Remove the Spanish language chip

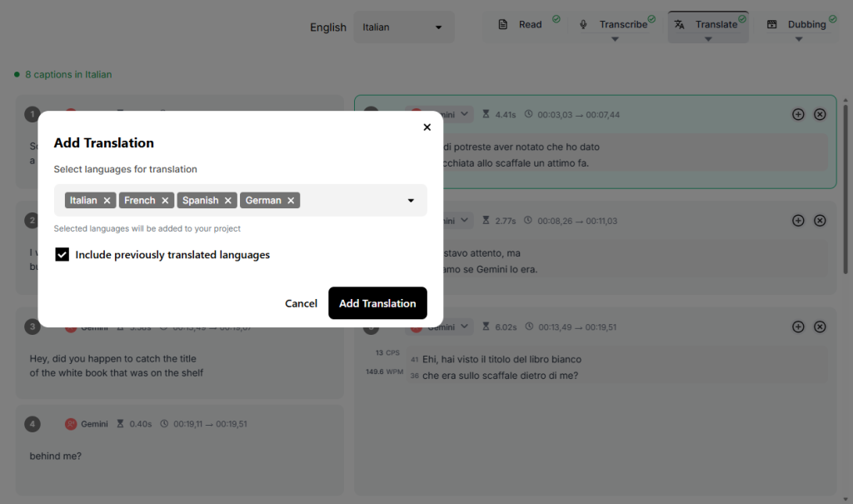tap(227, 200)
